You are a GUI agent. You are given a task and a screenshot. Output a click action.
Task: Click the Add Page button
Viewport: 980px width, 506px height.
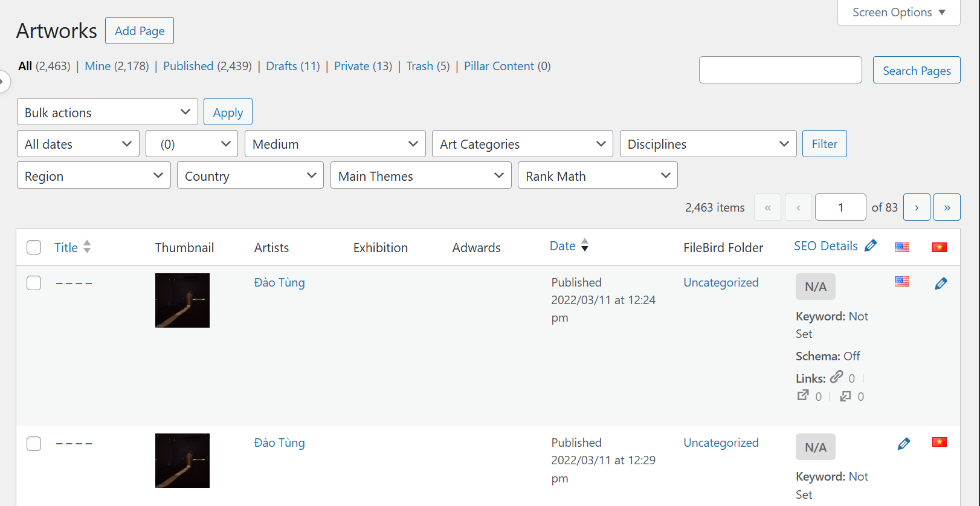(x=140, y=31)
